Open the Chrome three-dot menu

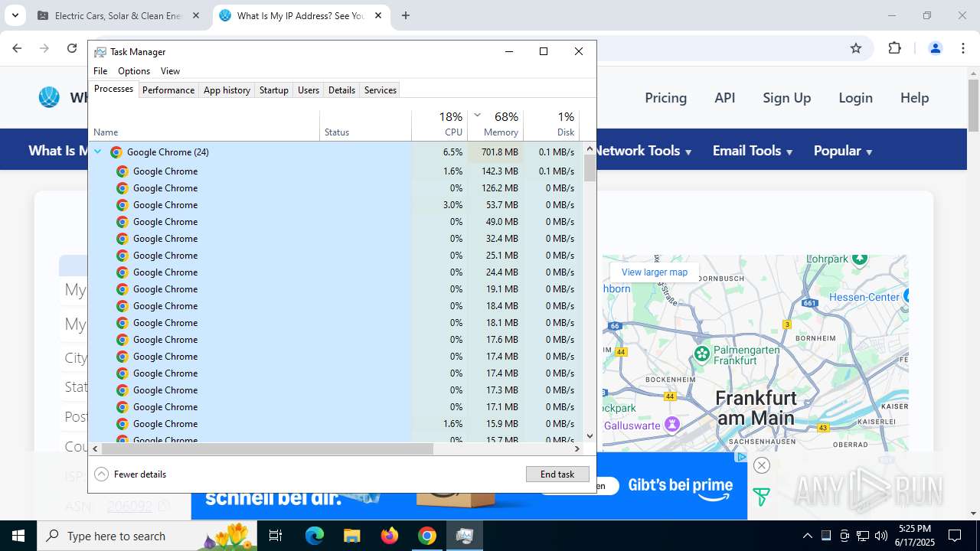point(963,48)
